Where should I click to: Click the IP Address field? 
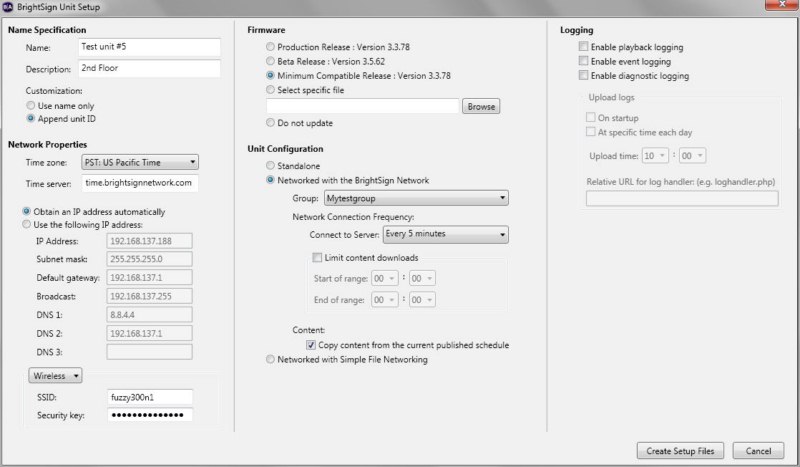pyautogui.click(x=149, y=241)
